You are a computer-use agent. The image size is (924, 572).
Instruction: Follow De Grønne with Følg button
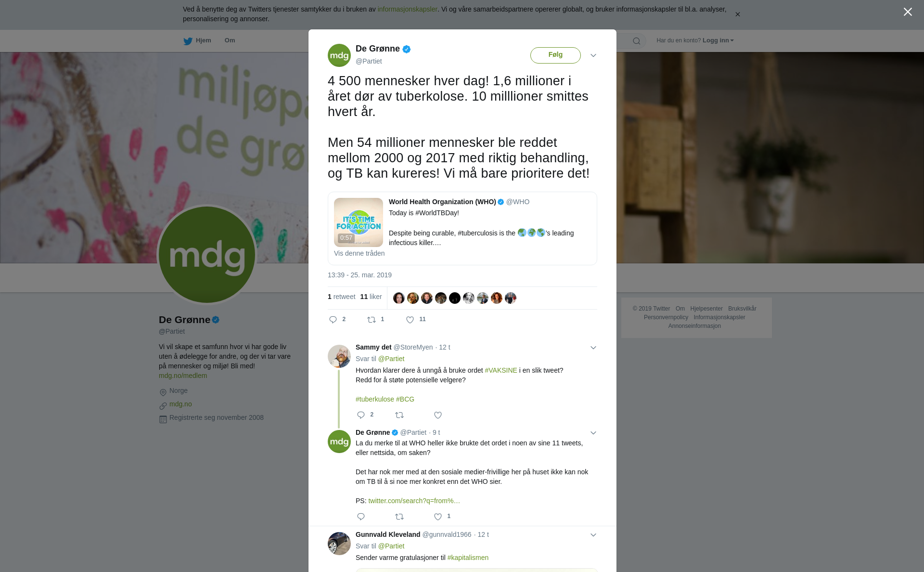pos(555,55)
